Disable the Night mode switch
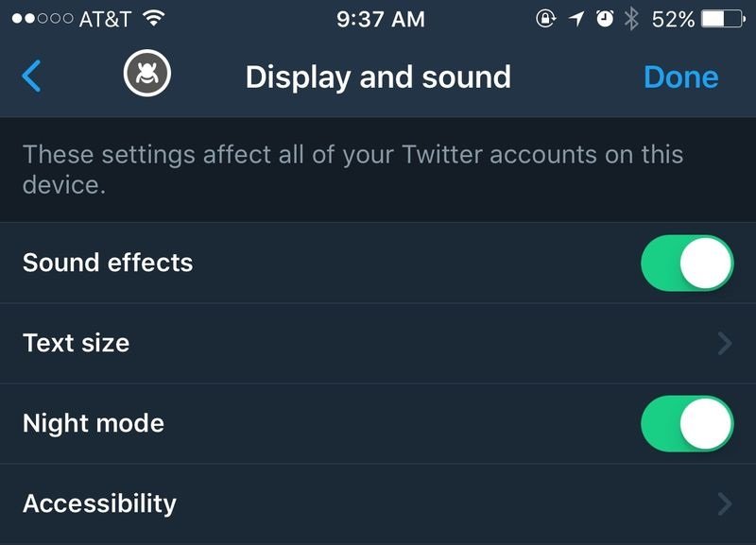 pyautogui.click(x=687, y=423)
